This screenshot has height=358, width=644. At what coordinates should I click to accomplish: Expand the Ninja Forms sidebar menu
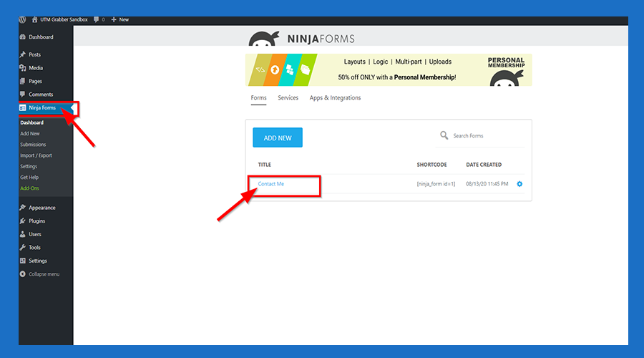pos(42,108)
